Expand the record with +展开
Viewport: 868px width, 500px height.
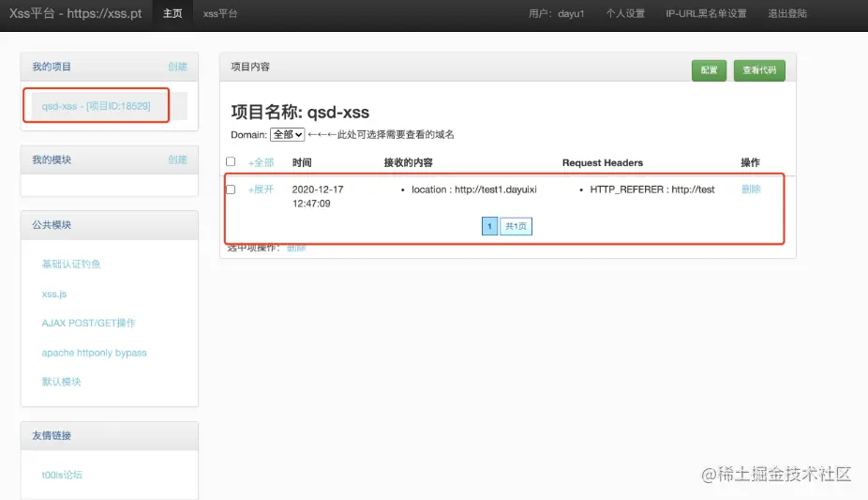(x=261, y=189)
